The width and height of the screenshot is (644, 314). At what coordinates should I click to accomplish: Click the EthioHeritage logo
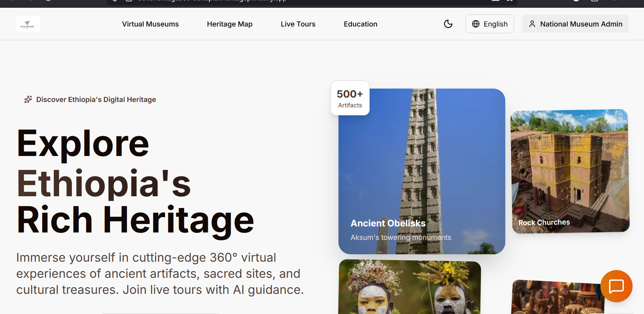[x=28, y=24]
